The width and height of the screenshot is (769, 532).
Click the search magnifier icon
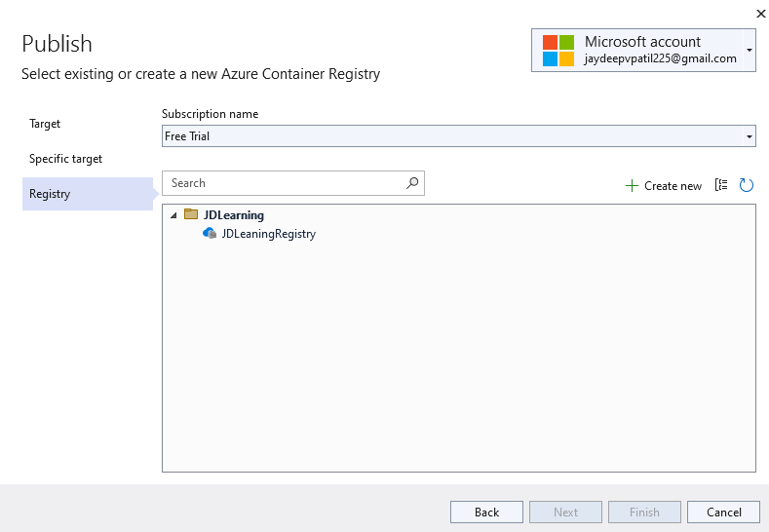pos(412,183)
